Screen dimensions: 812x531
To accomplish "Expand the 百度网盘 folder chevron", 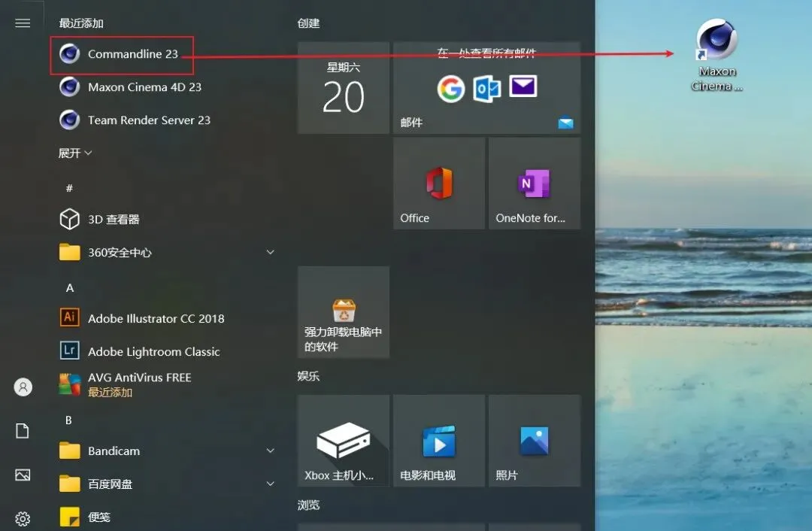I will tap(271, 484).
